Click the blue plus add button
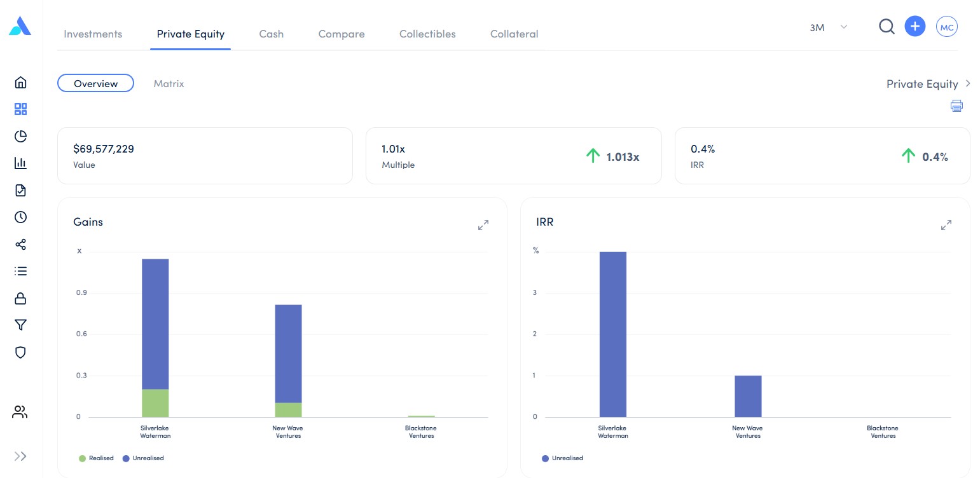980x478 pixels. coord(914,26)
